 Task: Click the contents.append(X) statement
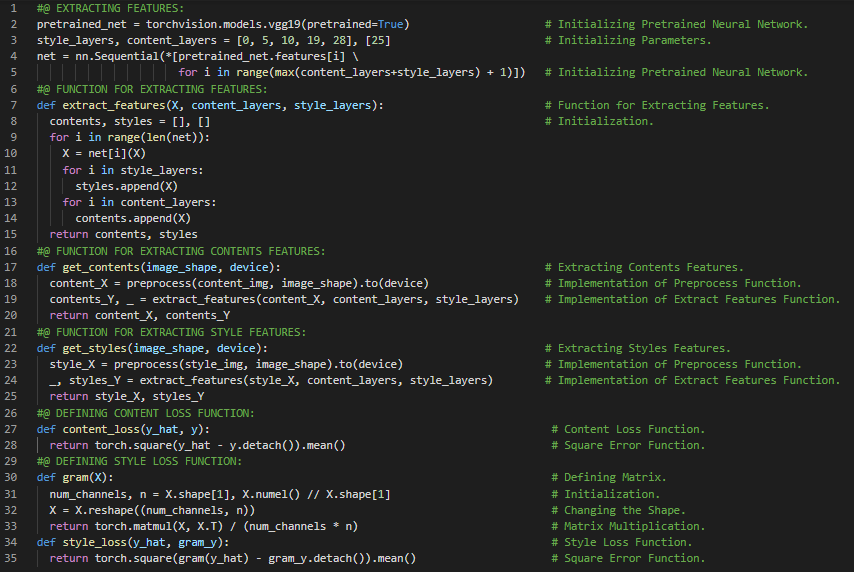click(133, 218)
